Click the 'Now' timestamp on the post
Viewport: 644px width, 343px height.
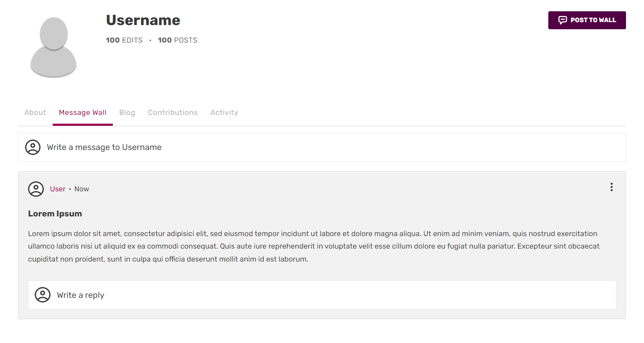tap(81, 189)
